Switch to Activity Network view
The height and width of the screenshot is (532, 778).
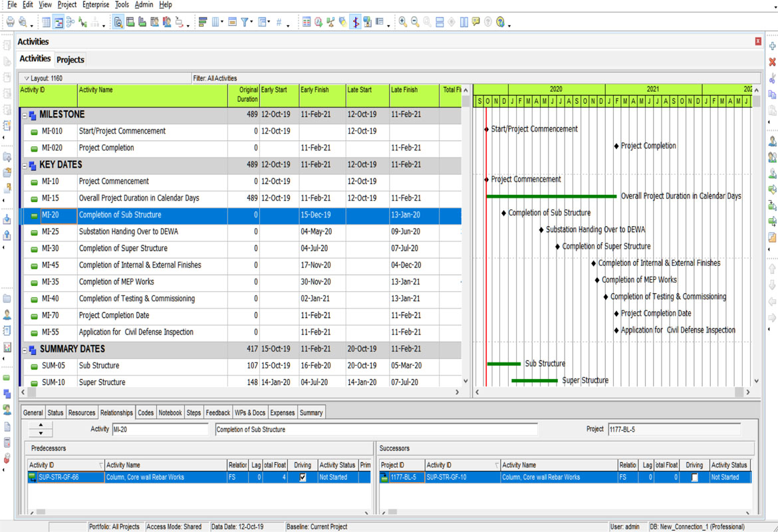[x=70, y=22]
